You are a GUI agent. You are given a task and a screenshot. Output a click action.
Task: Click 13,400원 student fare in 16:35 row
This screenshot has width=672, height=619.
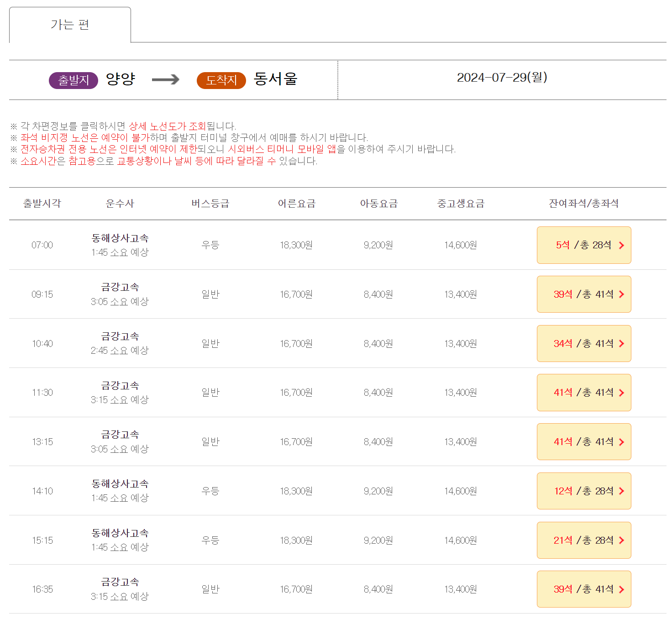point(461,589)
